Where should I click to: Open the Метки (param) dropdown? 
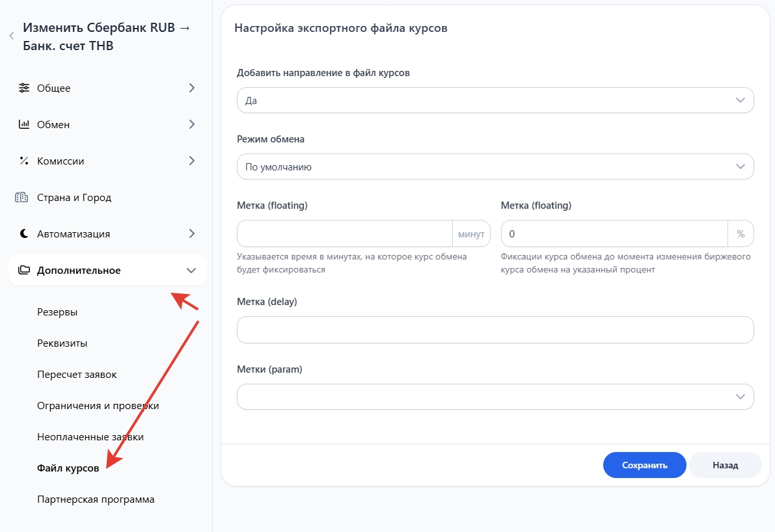[495, 397]
